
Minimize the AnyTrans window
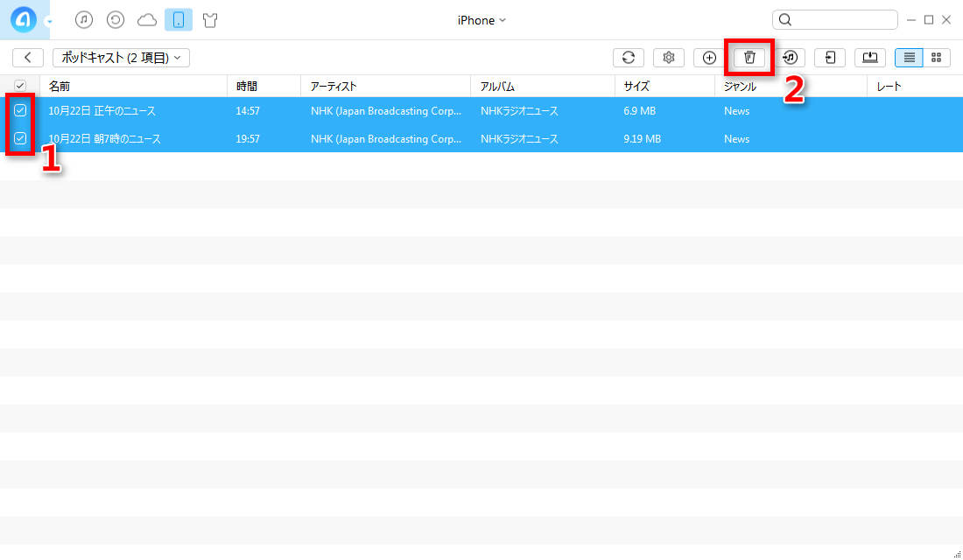[911, 20]
